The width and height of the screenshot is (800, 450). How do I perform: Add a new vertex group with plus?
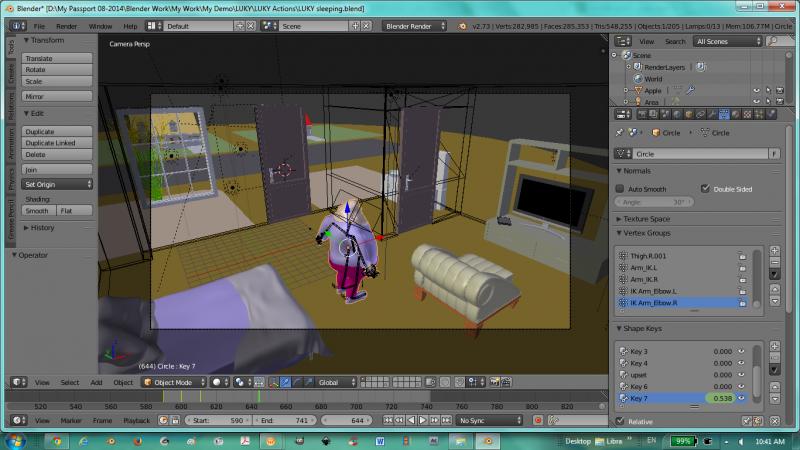coord(774,251)
